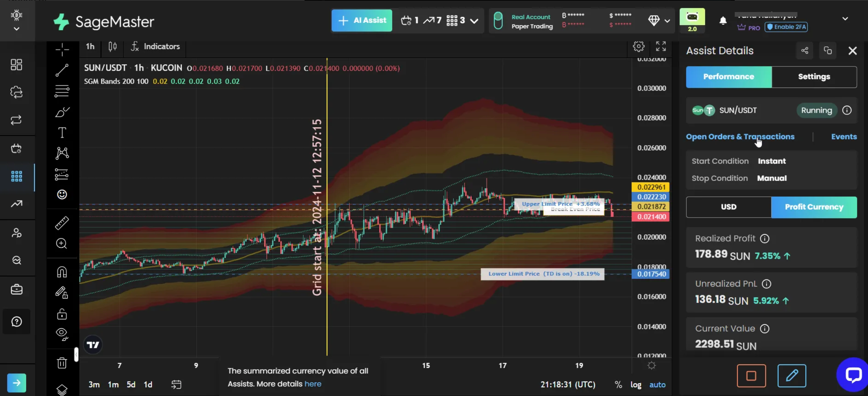
Task: Show Current Value info tooltip
Action: (x=764, y=329)
